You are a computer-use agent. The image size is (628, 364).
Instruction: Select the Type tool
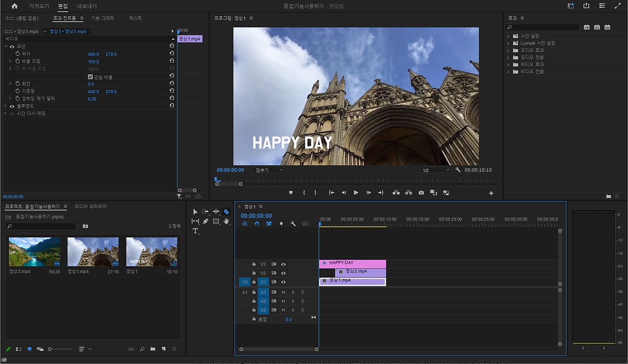[x=195, y=231]
